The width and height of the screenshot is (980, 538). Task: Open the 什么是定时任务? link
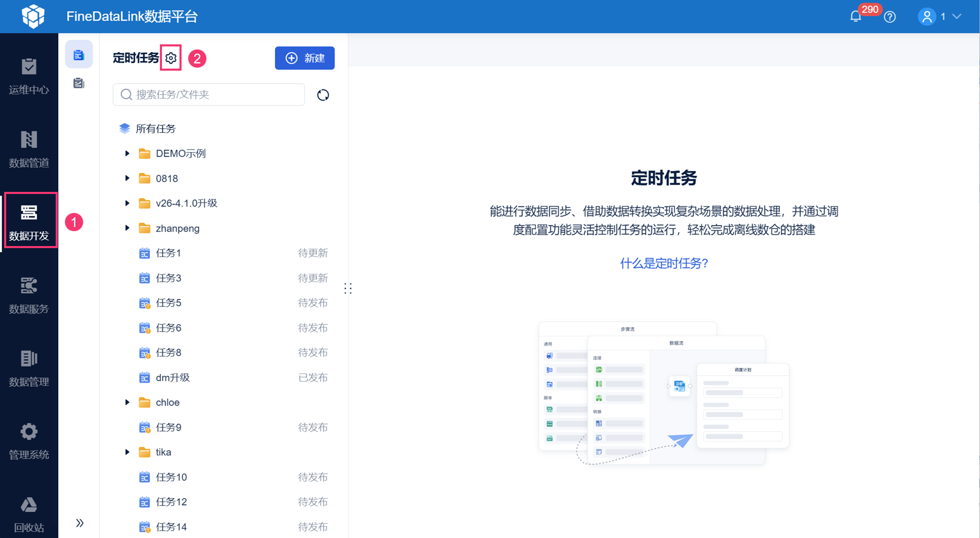click(x=664, y=263)
